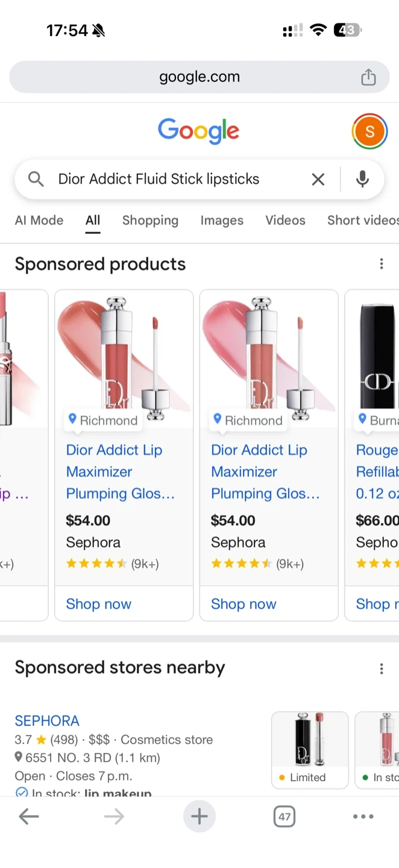Open the SEPHORA store link
This screenshot has height=868, width=399.
(x=47, y=721)
